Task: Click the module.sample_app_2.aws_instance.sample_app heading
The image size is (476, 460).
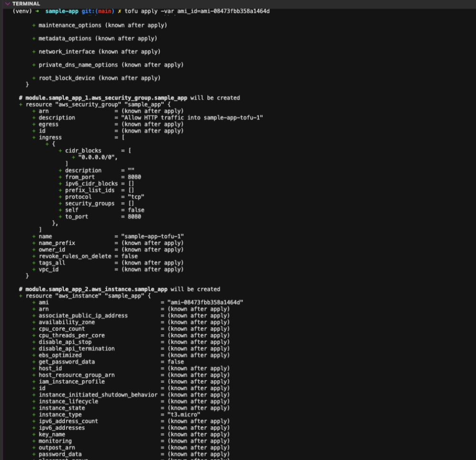Action: click(96, 289)
